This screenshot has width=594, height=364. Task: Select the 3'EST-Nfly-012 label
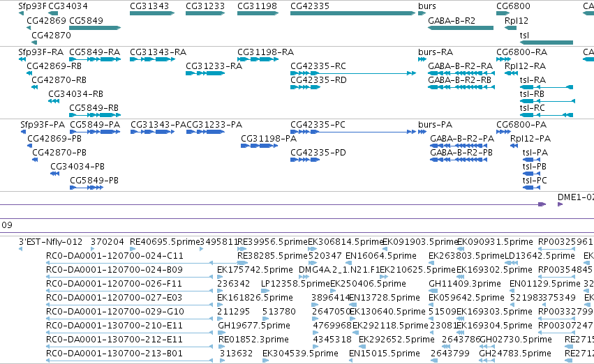point(50,242)
